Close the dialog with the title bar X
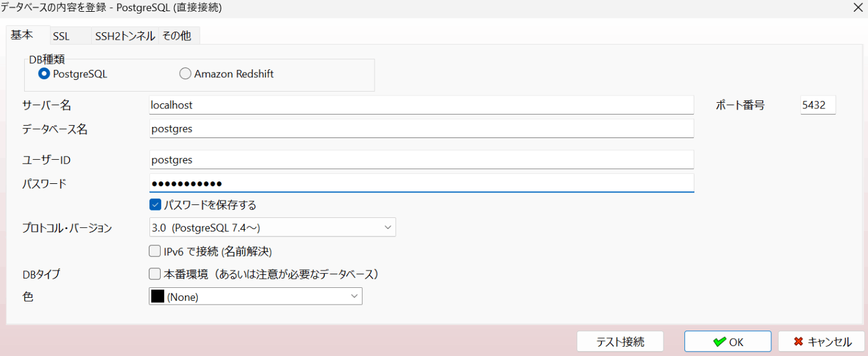868x356 pixels. point(857,8)
